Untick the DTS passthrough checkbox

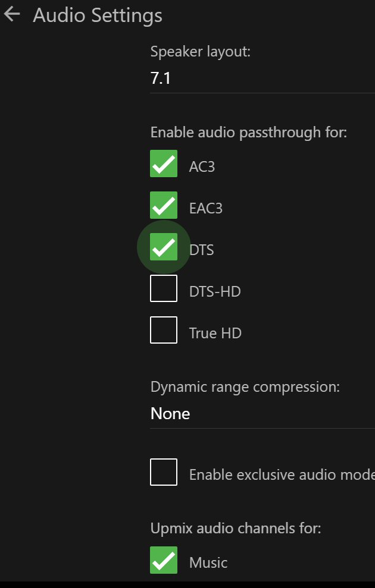click(x=164, y=247)
